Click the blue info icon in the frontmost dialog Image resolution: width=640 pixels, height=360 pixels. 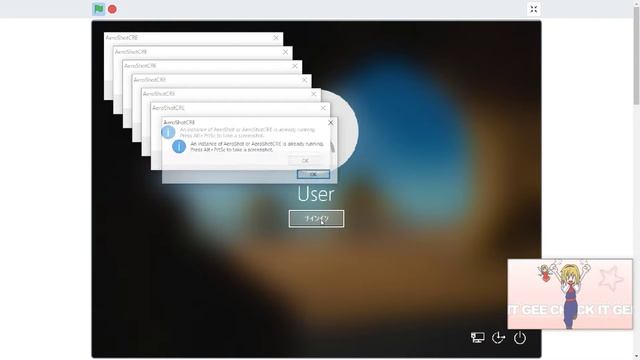pos(179,146)
